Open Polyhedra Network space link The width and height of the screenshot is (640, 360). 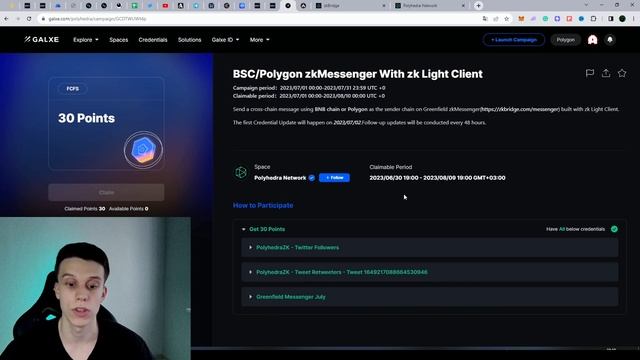(280, 178)
